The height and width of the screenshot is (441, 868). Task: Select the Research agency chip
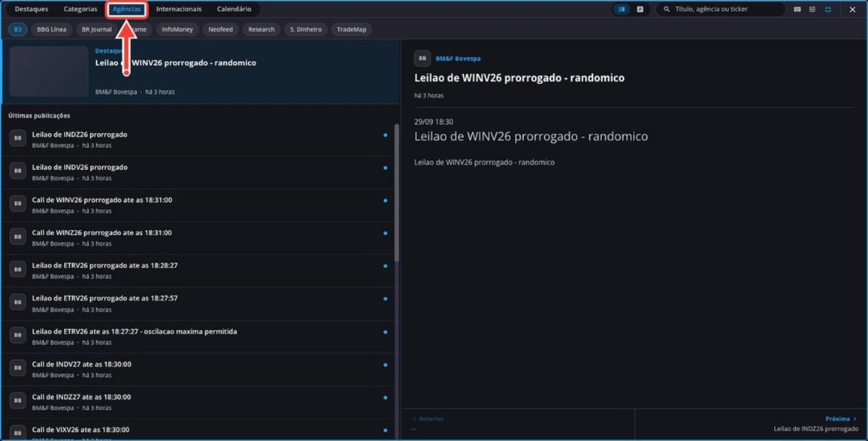pyautogui.click(x=261, y=29)
